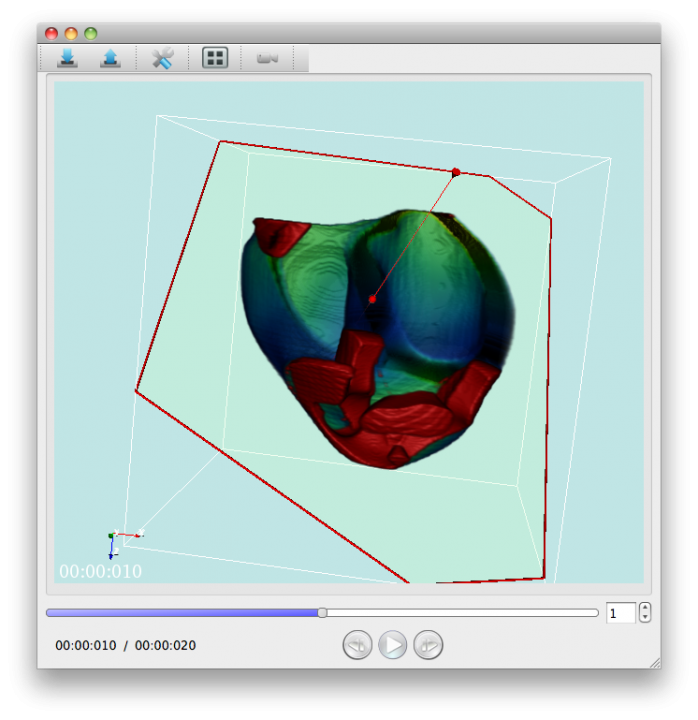Click the video camera record icon
The image size is (698, 720).
point(267,58)
